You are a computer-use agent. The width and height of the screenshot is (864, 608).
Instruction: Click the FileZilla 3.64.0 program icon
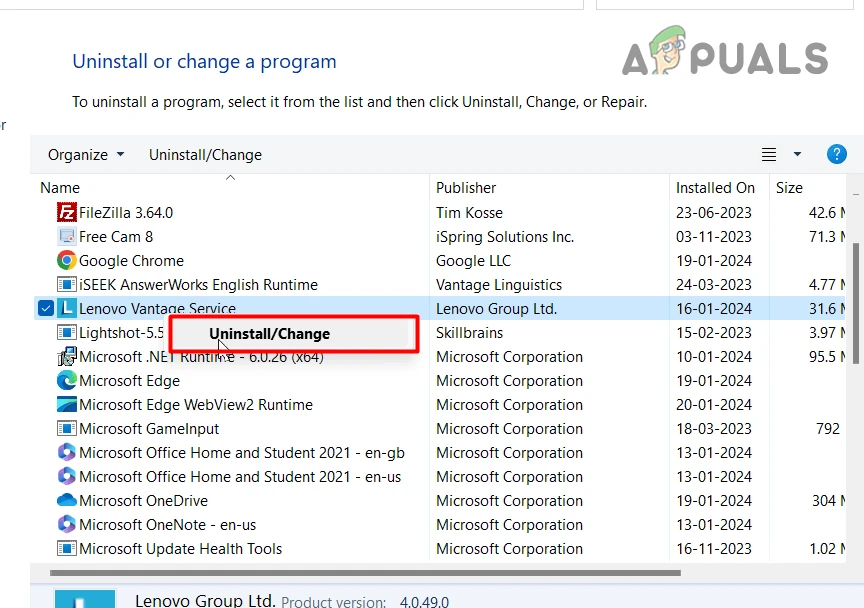(67, 212)
